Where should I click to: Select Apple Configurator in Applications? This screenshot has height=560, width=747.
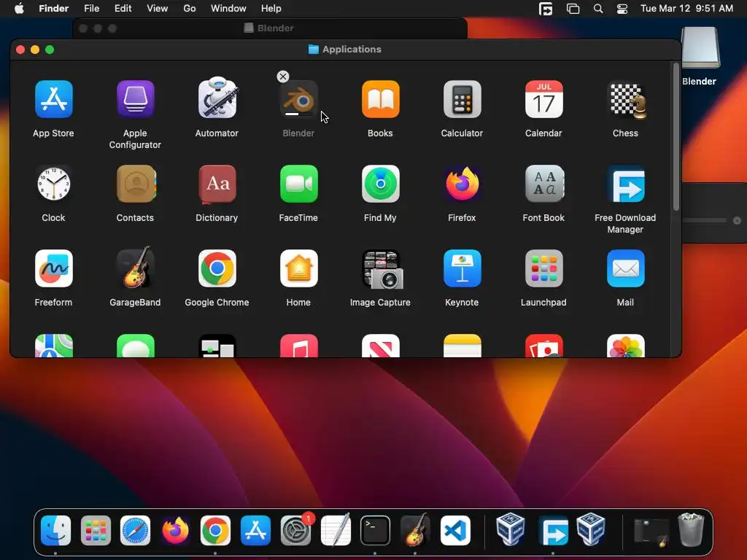[x=135, y=99]
